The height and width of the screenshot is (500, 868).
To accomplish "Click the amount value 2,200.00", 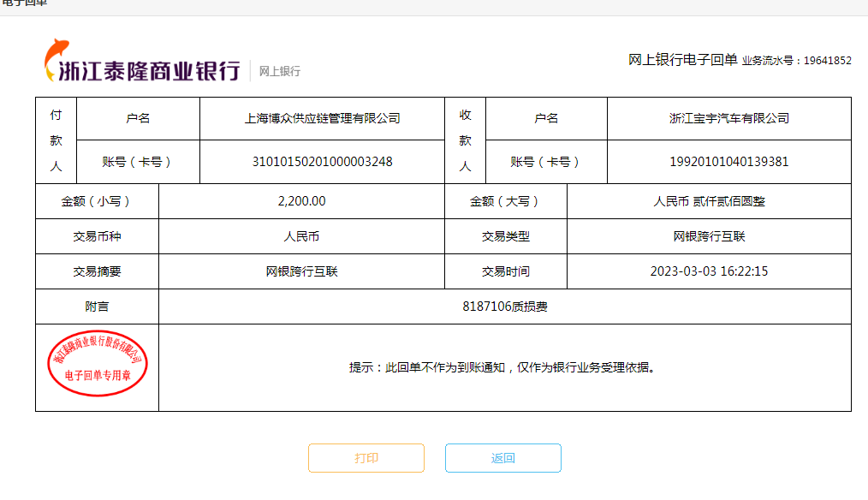I will coord(301,201).
